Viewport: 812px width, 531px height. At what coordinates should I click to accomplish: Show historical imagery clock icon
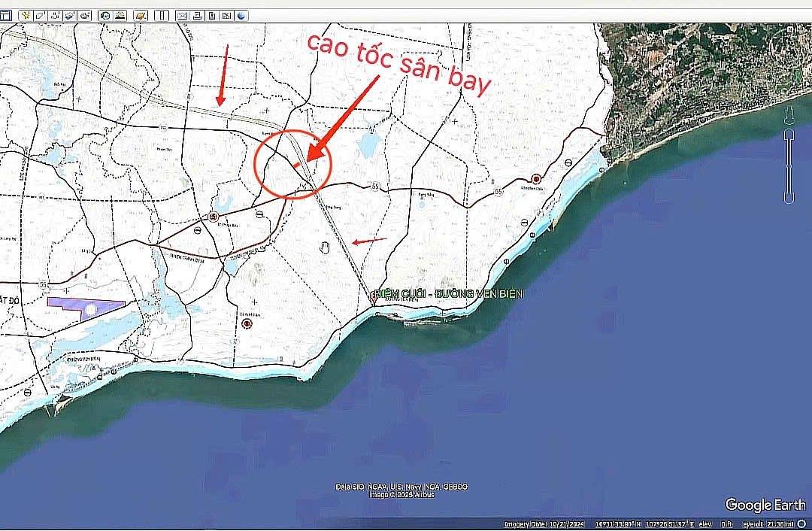click(x=105, y=16)
